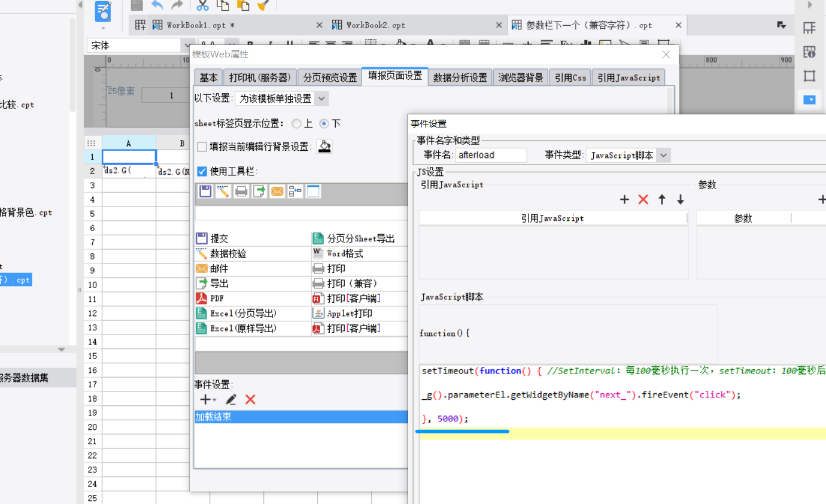This screenshot has width=826, height=504.
Task: Click column header B in the spreadsheet
Action: 182,143
